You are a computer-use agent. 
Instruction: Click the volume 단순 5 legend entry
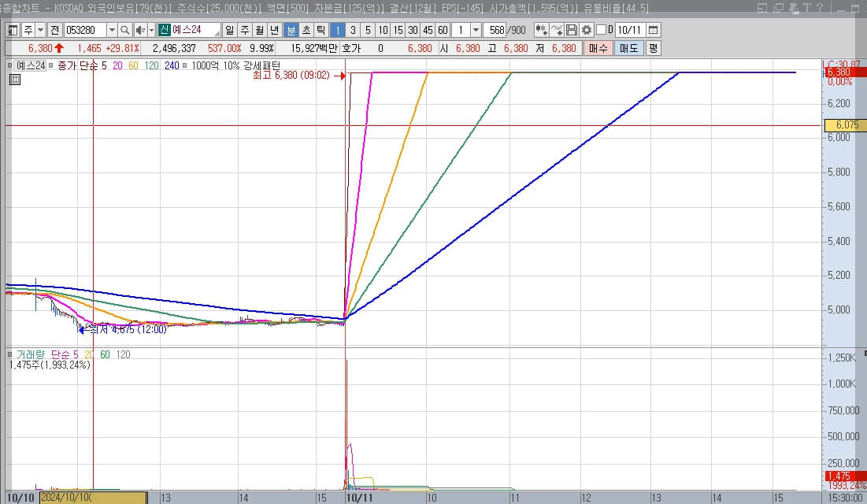click(x=65, y=354)
